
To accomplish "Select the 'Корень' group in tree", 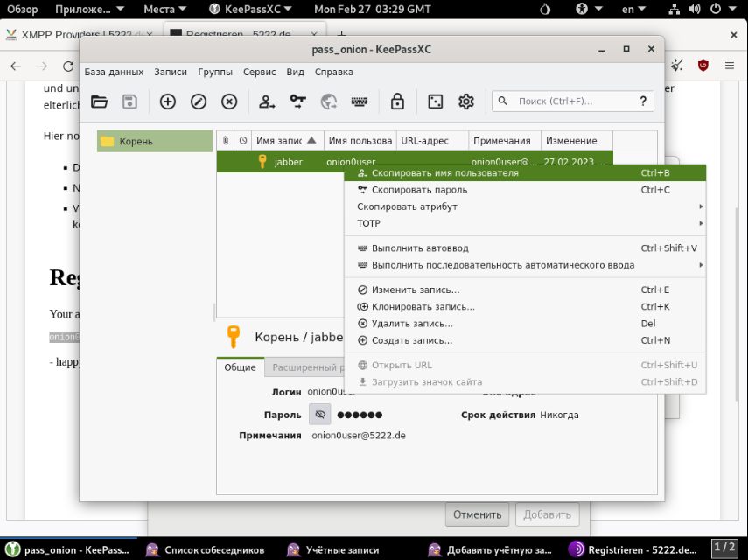I will click(136, 141).
